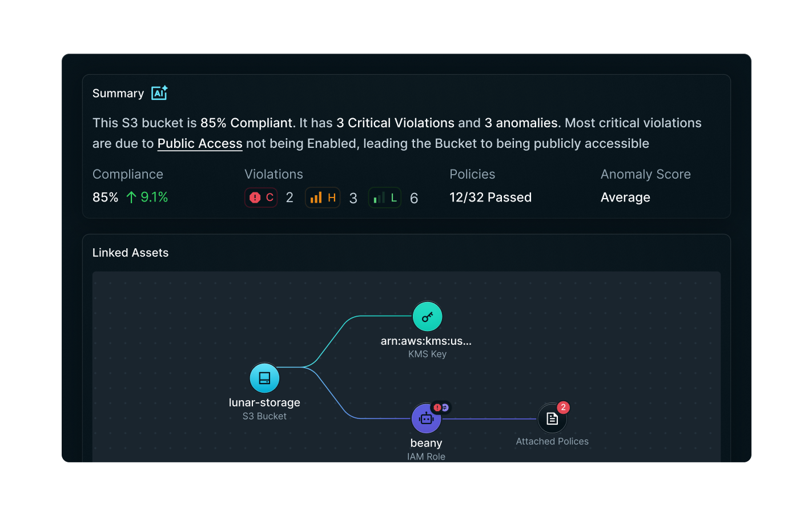Select the lunar-storage node label
812x516 pixels.
264,402
